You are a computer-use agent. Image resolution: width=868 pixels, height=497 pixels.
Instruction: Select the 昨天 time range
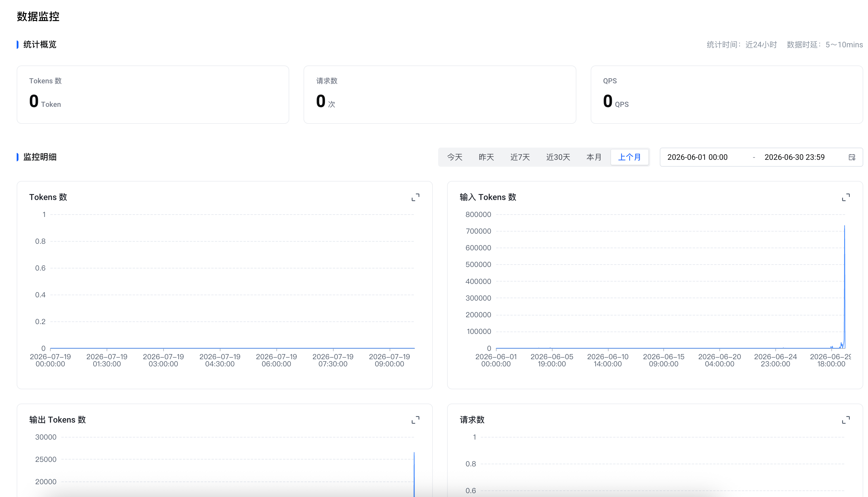click(486, 157)
